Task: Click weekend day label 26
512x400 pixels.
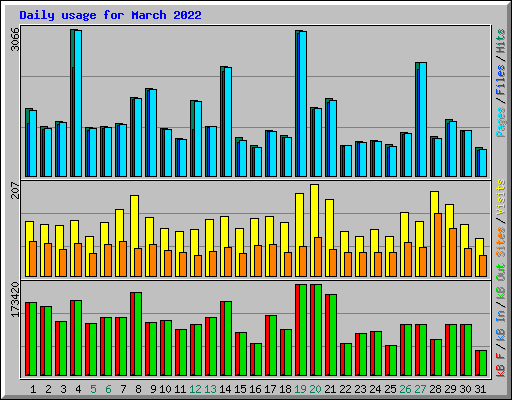Action: 405,389
